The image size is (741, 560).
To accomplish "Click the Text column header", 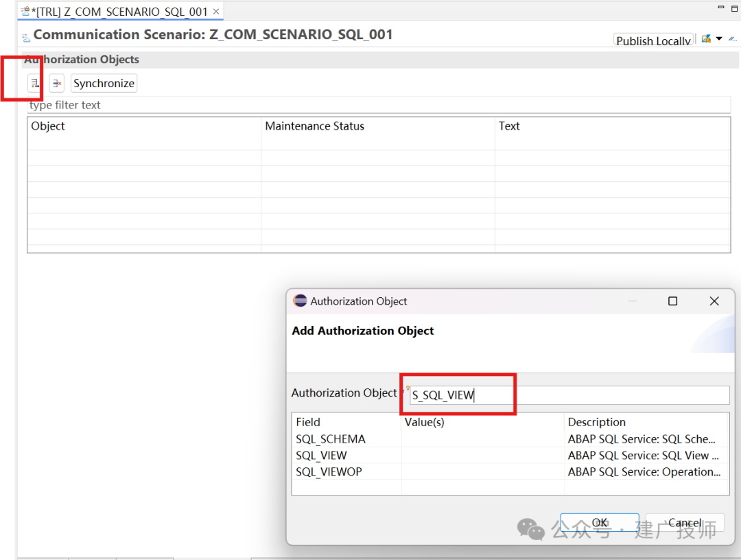I will pos(613,126).
